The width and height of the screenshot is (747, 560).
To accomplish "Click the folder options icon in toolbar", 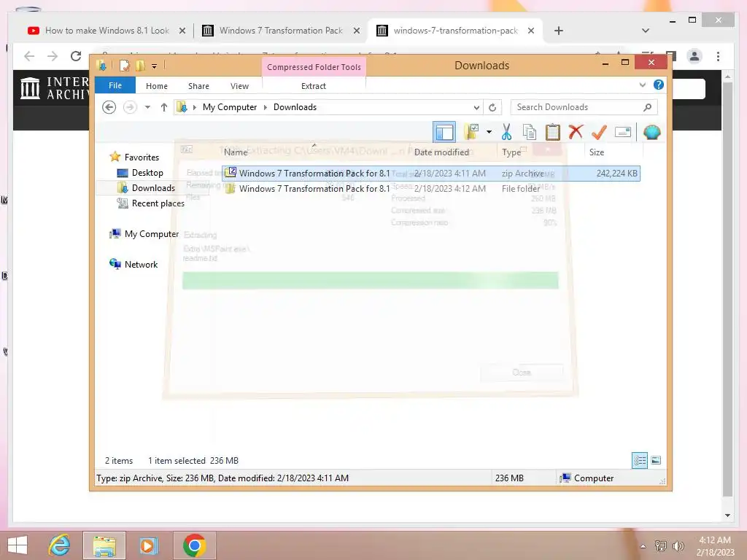I will tap(472, 132).
